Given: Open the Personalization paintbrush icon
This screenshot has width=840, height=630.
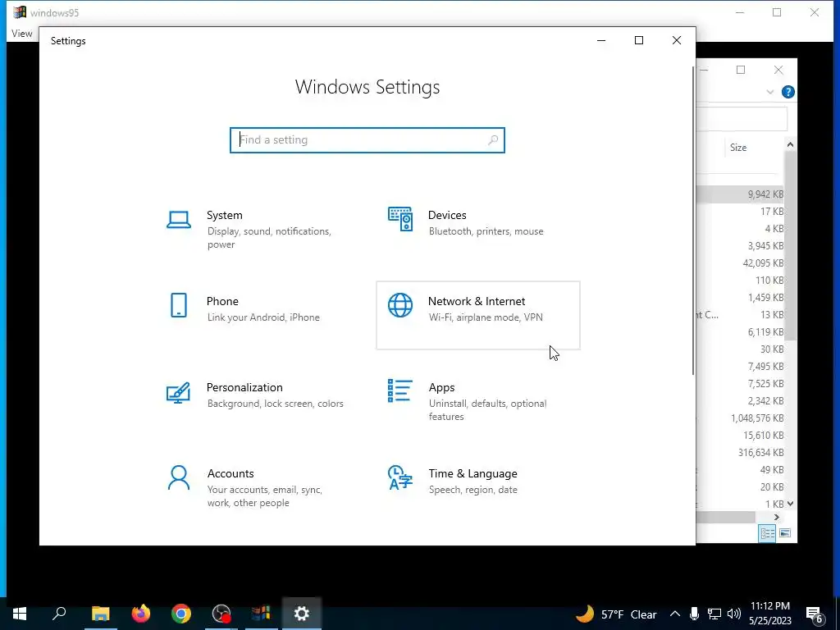Looking at the screenshot, I should (178, 393).
